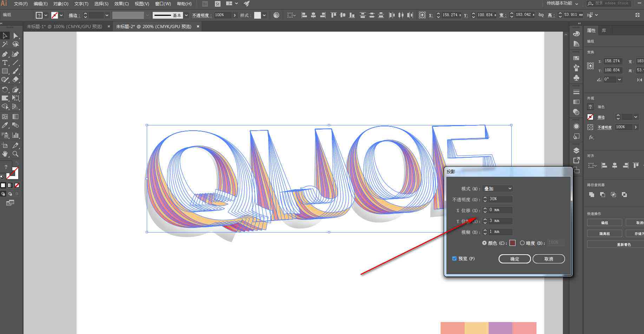644x334 pixels.
Task: Open the brush definition dropdown
Action: (x=186, y=15)
